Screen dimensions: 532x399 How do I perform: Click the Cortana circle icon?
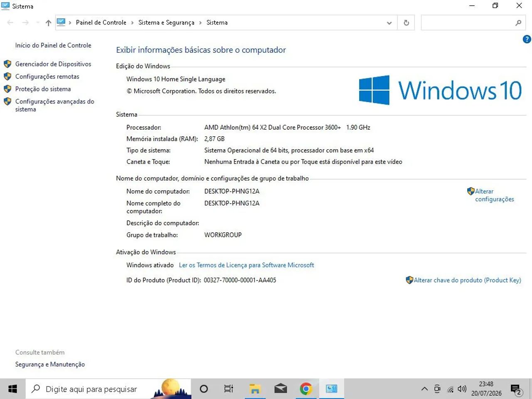tap(204, 389)
